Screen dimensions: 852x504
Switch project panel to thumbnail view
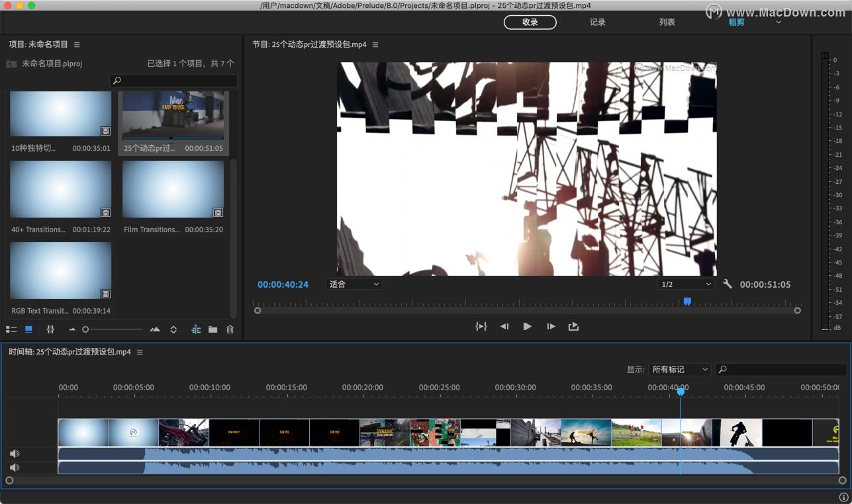click(x=28, y=329)
